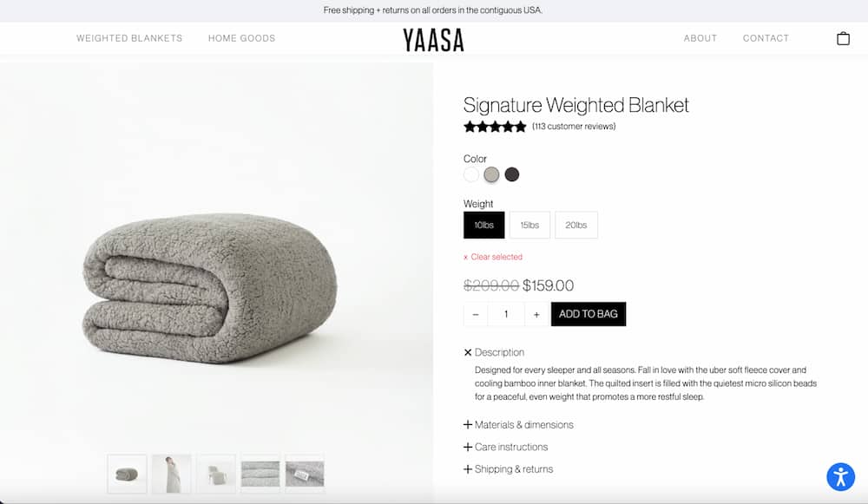The image size is (868, 504).
Task: Choose the dark charcoal color swatch
Action: pos(512,175)
